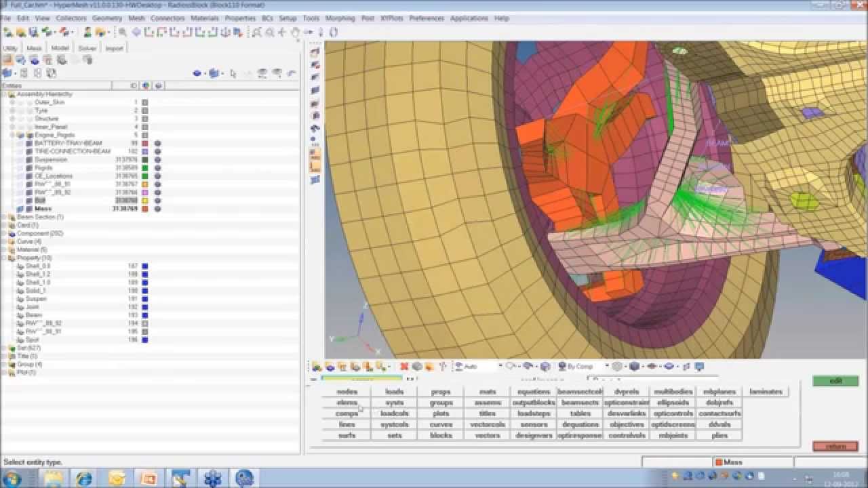This screenshot has height=488, width=868.
Task: Click the shaded elements display icon
Action: click(634, 366)
